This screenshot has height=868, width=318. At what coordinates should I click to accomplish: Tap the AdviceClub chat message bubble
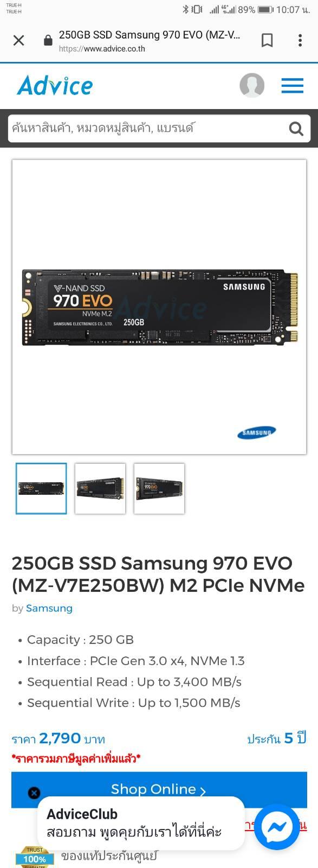pos(141,824)
